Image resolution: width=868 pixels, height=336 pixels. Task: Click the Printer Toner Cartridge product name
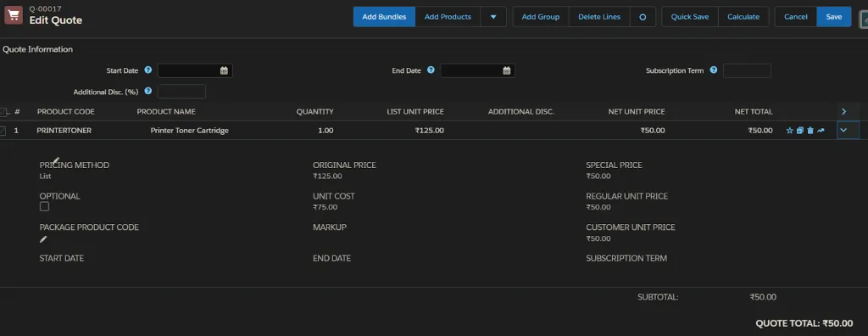[x=189, y=131]
